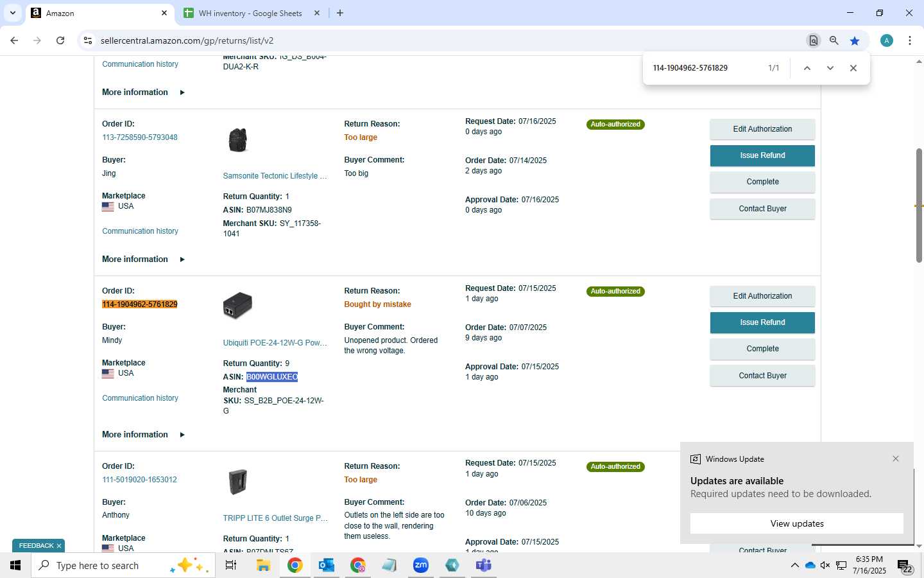Click the browser back arrow
924x578 pixels.
pos(14,40)
